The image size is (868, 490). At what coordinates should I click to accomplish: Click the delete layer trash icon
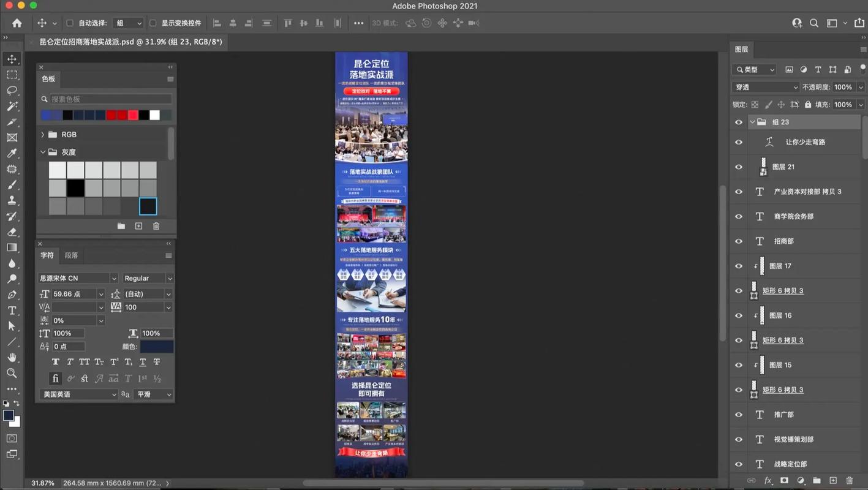(849, 481)
